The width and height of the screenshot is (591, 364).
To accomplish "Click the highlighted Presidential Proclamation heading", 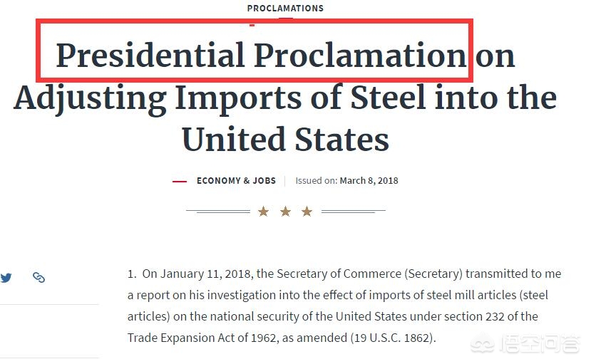I will pos(261,56).
